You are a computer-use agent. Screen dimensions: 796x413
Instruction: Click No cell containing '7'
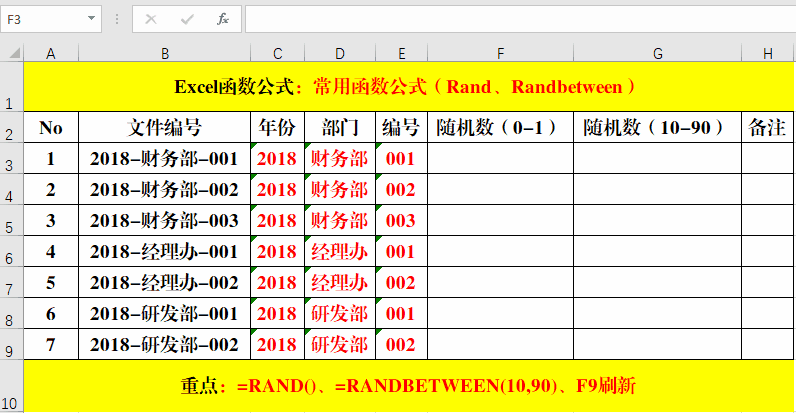[x=51, y=344]
